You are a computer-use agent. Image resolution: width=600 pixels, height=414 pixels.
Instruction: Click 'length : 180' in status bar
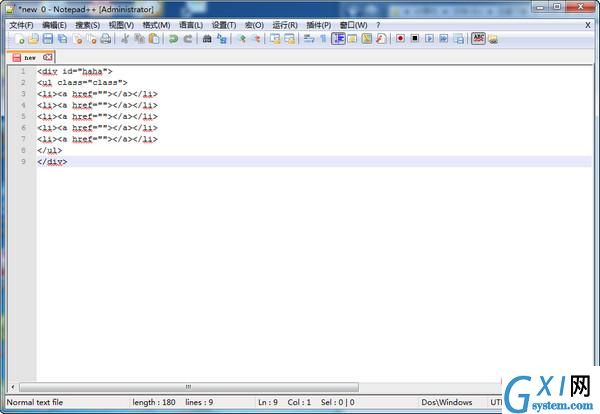pyautogui.click(x=154, y=403)
